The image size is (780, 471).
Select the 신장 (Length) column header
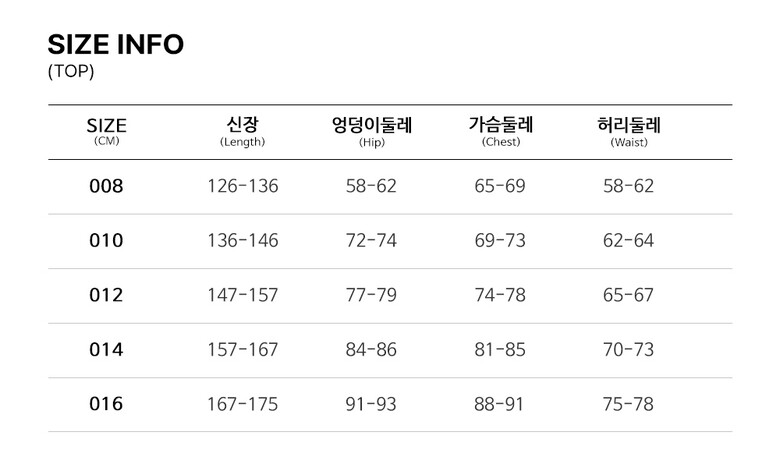click(x=242, y=131)
